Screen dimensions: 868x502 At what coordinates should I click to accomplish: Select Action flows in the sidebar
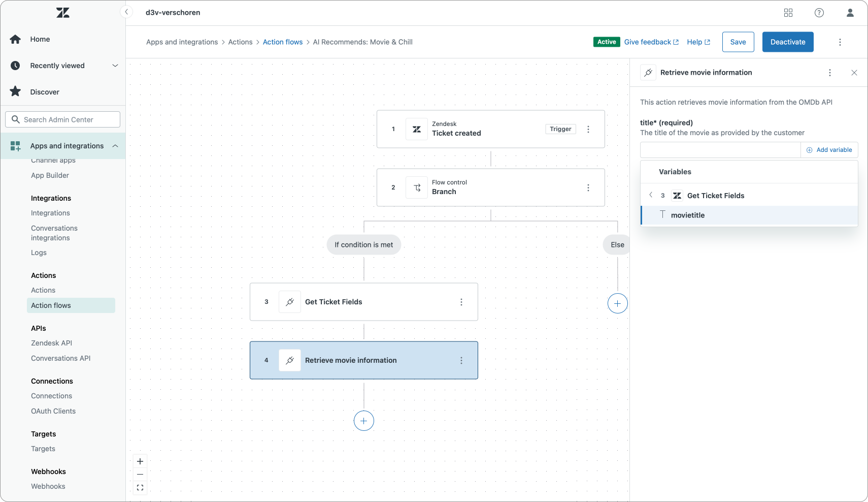(x=71, y=305)
